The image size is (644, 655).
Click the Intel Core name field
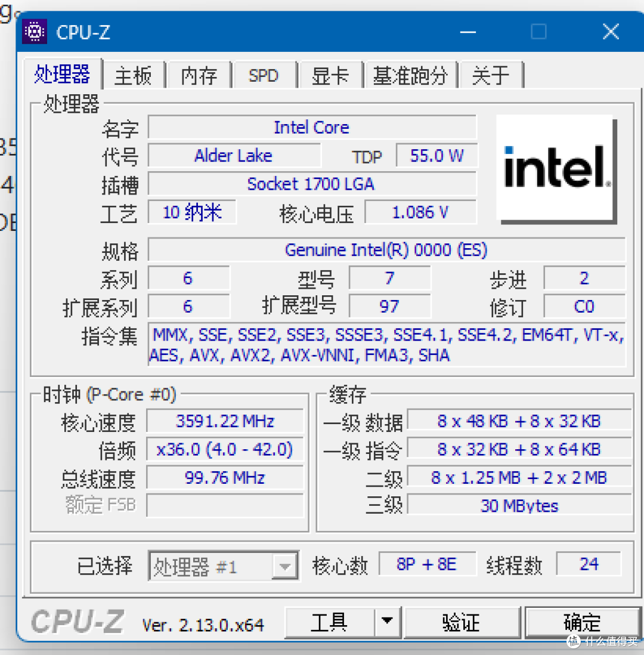pyautogui.click(x=312, y=127)
